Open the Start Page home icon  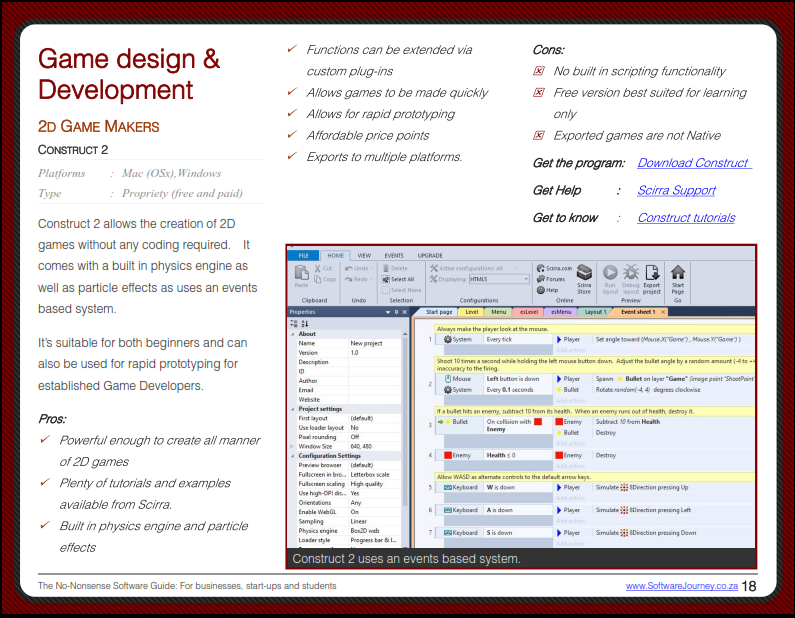coord(678,272)
